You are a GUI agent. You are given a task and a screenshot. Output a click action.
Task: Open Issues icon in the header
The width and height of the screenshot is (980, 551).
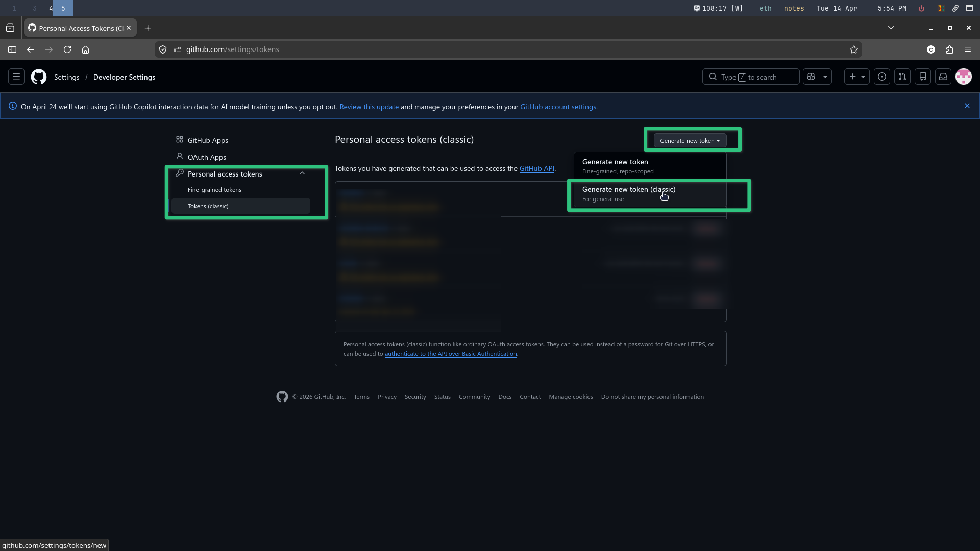tap(882, 77)
